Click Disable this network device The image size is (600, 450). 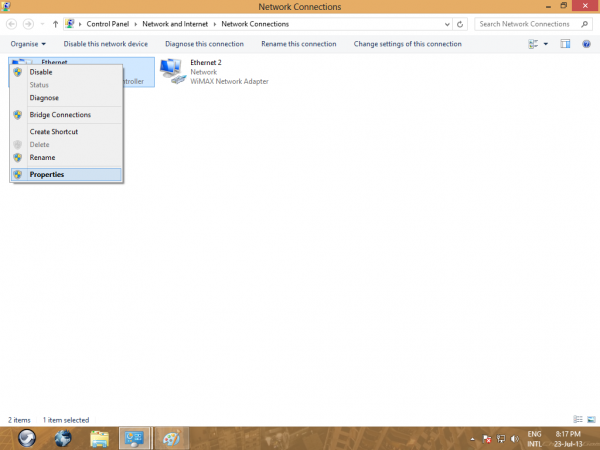coord(106,44)
